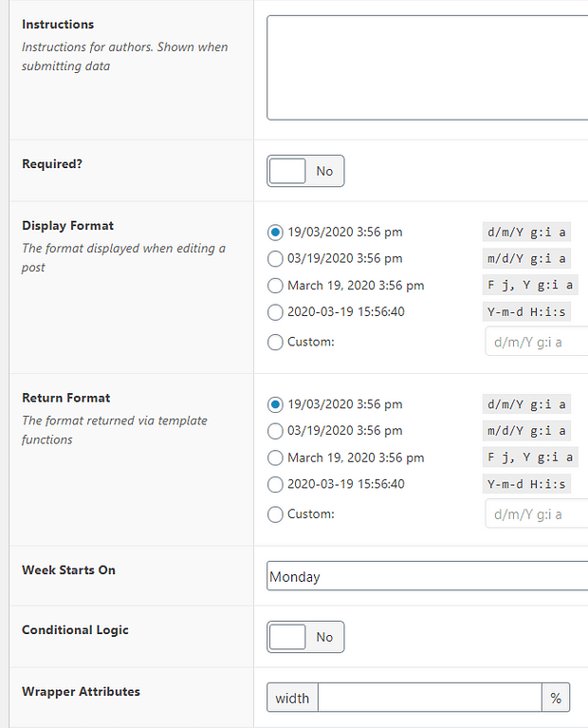This screenshot has height=728, width=588.
Task: Choose Return Format March 19, 2020 option
Action: coord(276,457)
